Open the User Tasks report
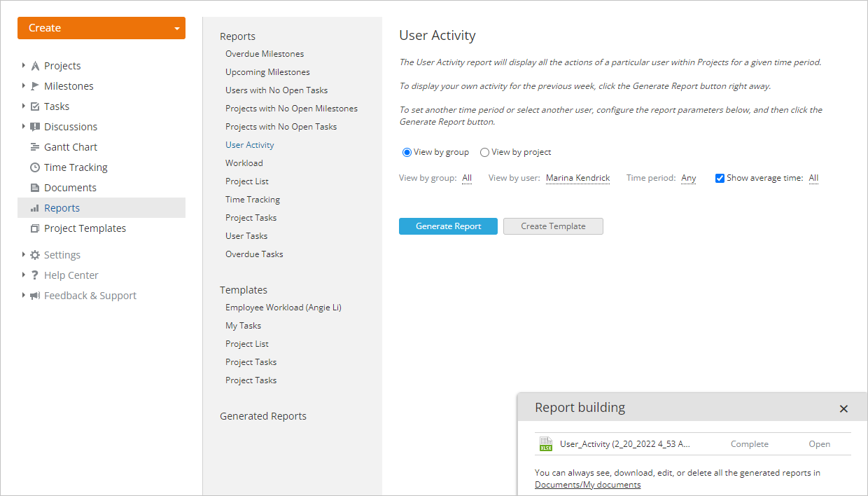This screenshot has width=868, height=496. [x=246, y=236]
